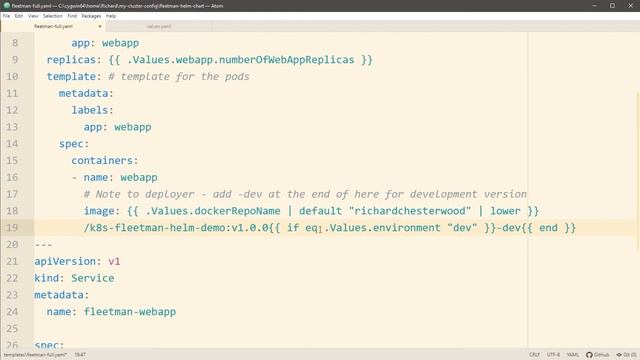
Task: Click 'app: webapp' on line 8
Action: 105,43
